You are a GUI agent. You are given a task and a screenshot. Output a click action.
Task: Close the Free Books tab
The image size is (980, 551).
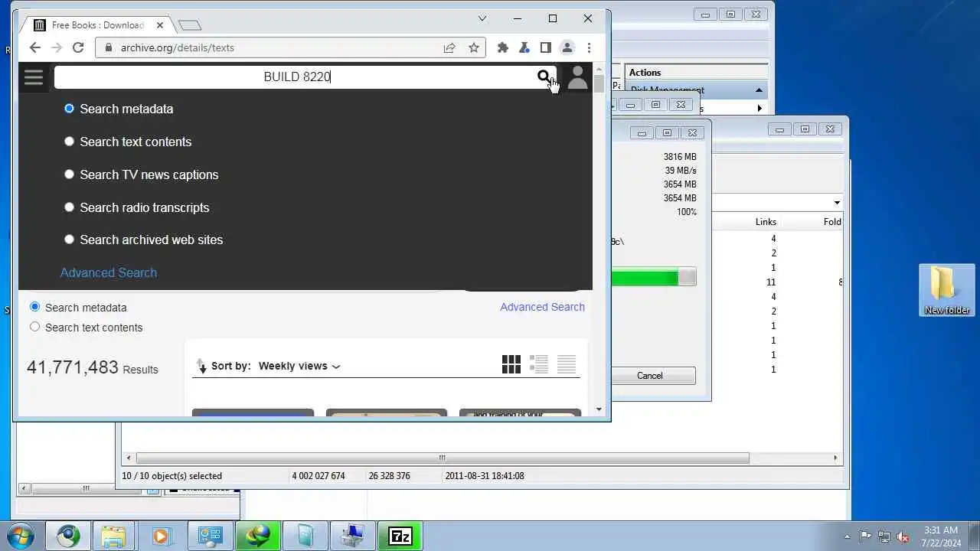point(160,25)
